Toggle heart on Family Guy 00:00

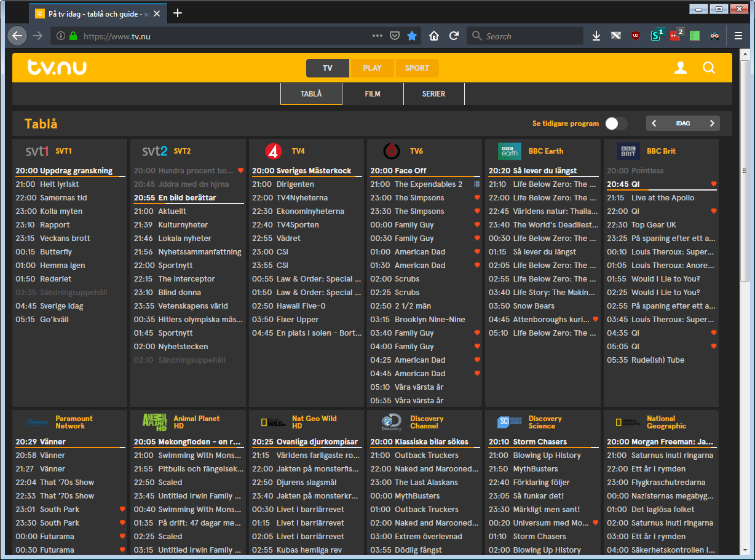coord(477,225)
